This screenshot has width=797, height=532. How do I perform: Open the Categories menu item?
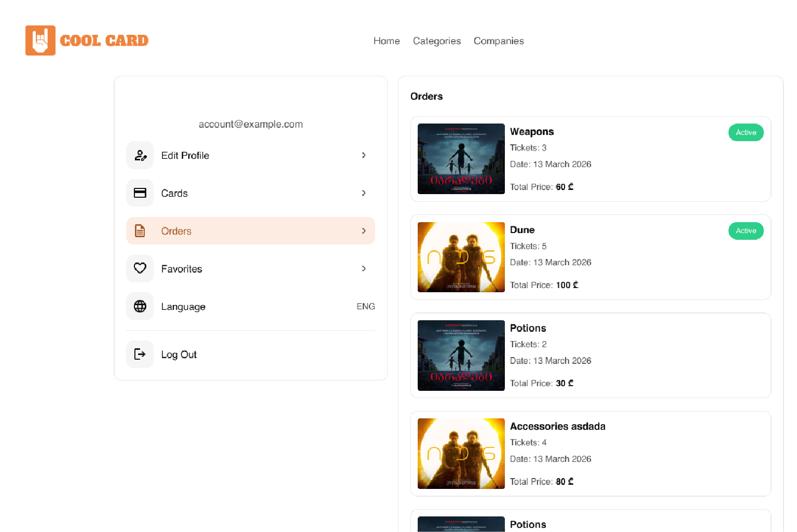pos(437,41)
